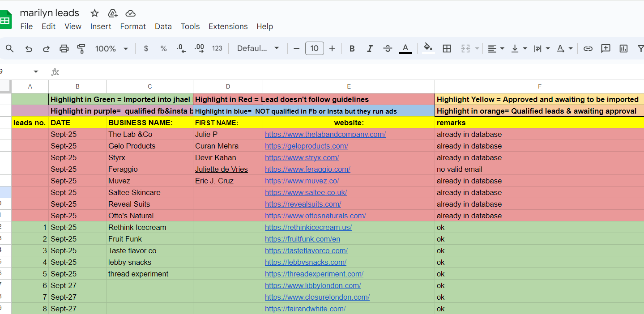Open the text wrapping dropdown

pyautogui.click(x=542, y=48)
